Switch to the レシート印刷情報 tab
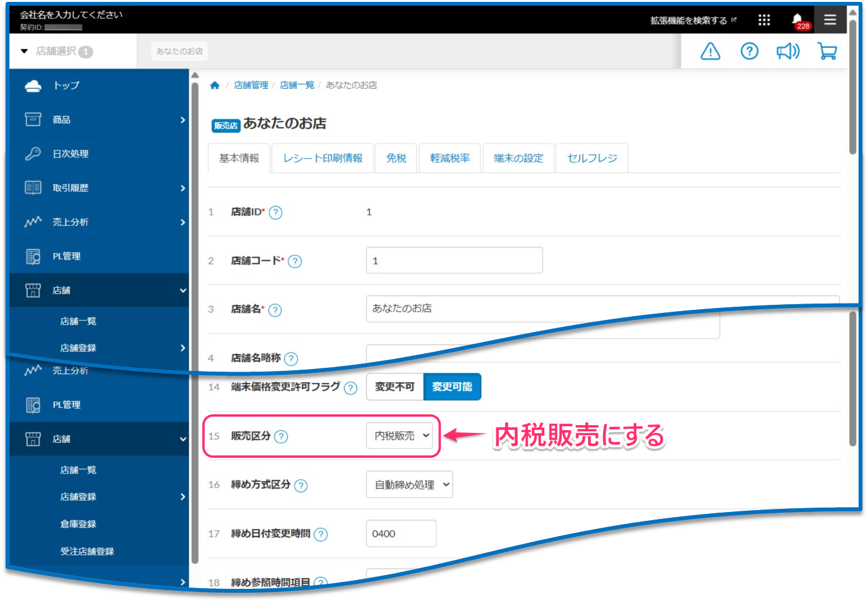The height and width of the screenshot is (602, 868). tap(323, 158)
